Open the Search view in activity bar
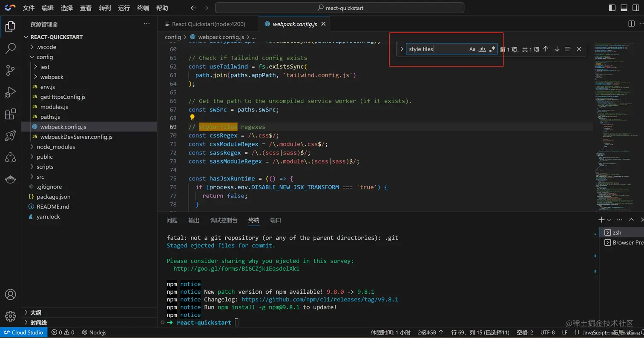 point(10,49)
